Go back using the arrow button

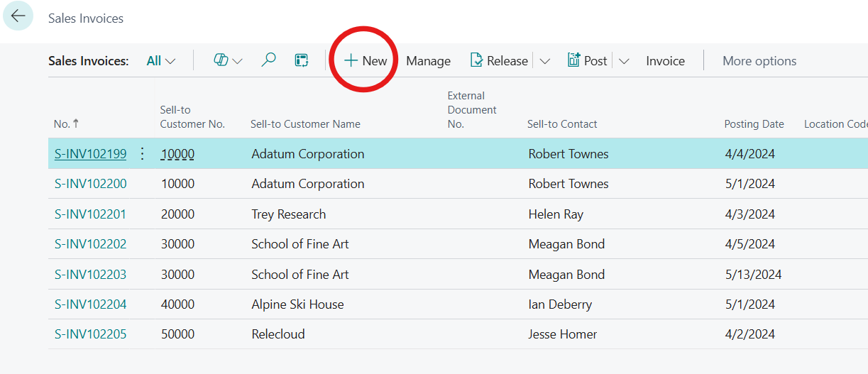point(18,16)
